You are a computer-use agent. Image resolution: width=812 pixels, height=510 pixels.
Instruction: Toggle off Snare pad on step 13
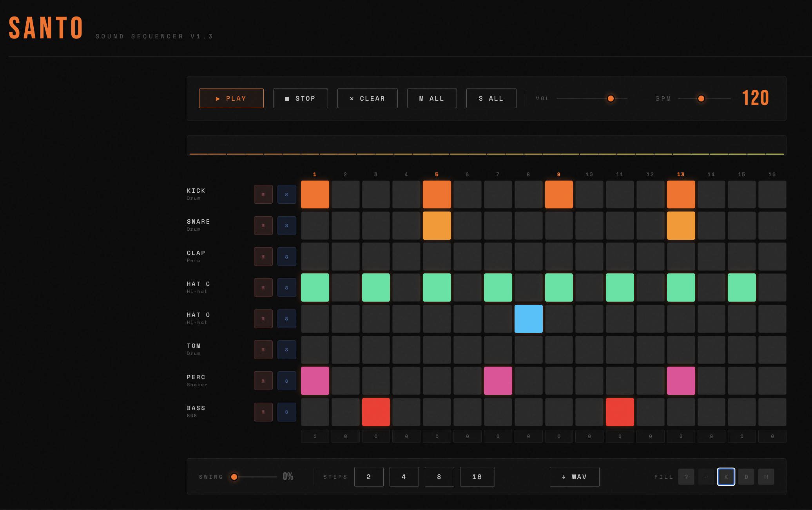pos(681,226)
